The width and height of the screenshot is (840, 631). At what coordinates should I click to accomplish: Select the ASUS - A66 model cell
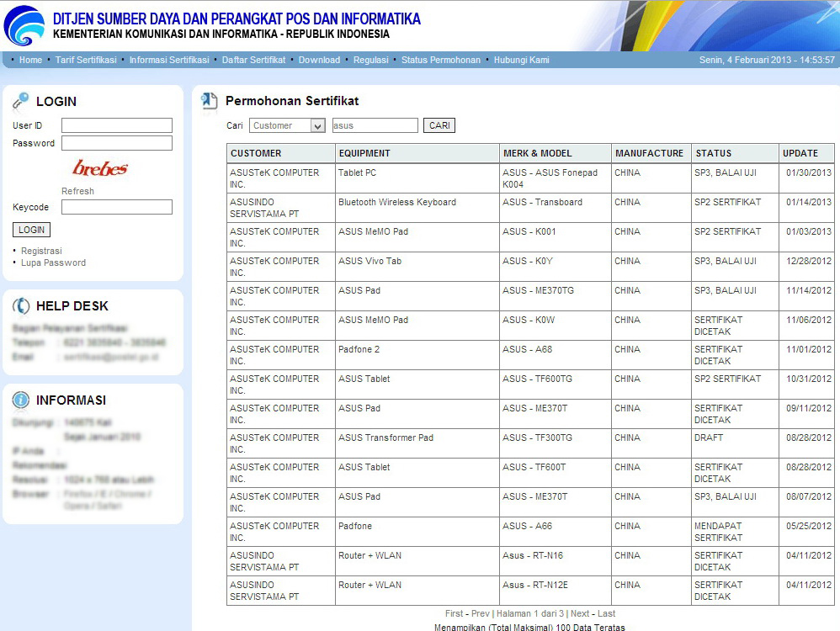coord(555,532)
